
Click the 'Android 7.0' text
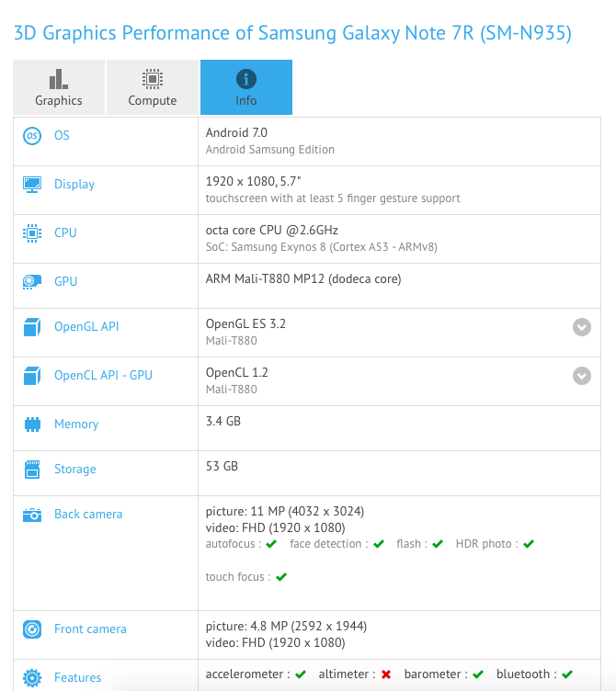[x=236, y=132]
